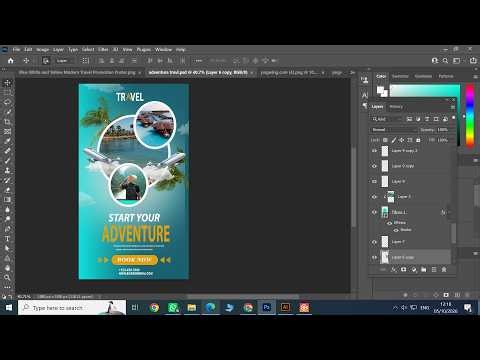The height and width of the screenshot is (360, 480).
Task: Click the add layer style fx icon
Action: click(394, 269)
